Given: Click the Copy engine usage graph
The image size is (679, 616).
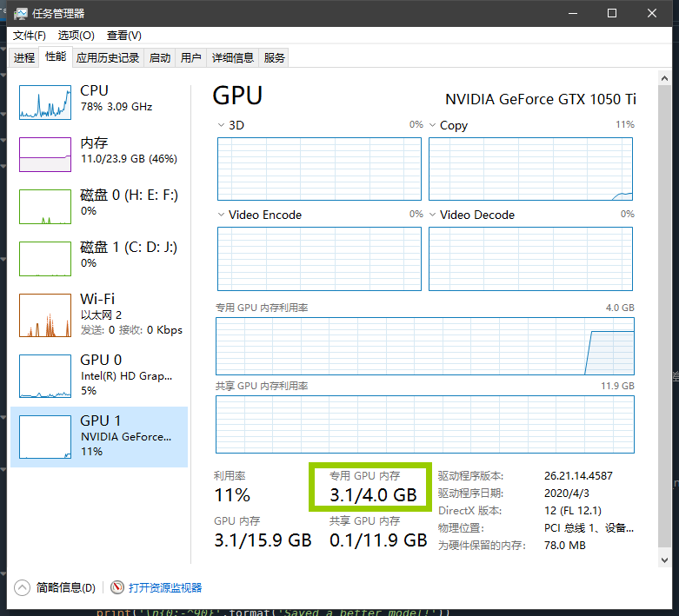Looking at the screenshot, I should click(530, 169).
